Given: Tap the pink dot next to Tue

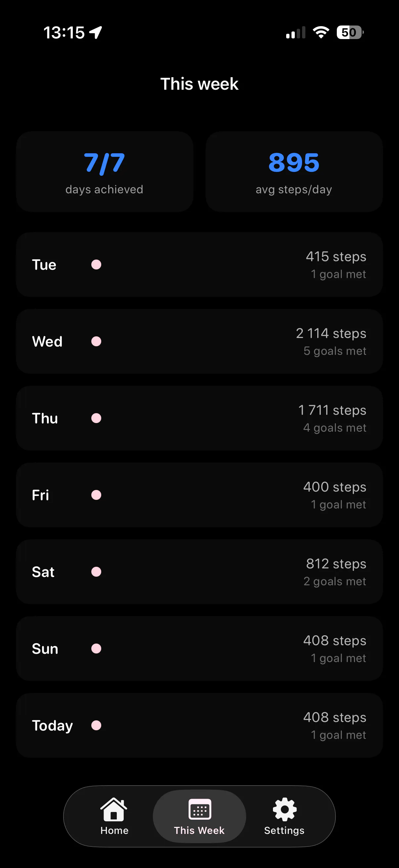Looking at the screenshot, I should pos(96,265).
